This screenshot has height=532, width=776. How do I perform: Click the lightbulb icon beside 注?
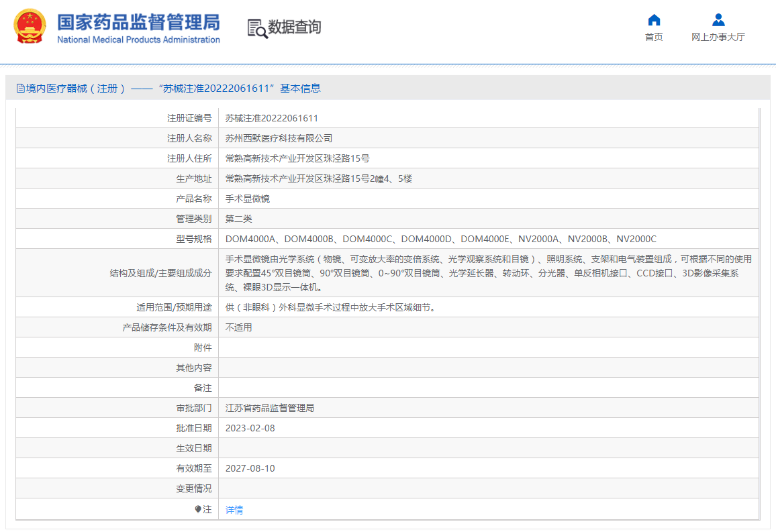click(198, 509)
